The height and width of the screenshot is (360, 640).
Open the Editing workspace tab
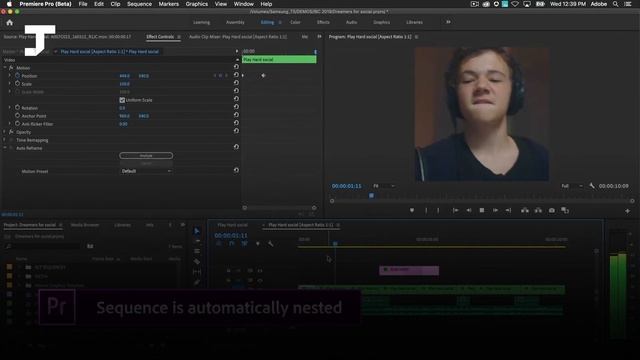(267, 22)
